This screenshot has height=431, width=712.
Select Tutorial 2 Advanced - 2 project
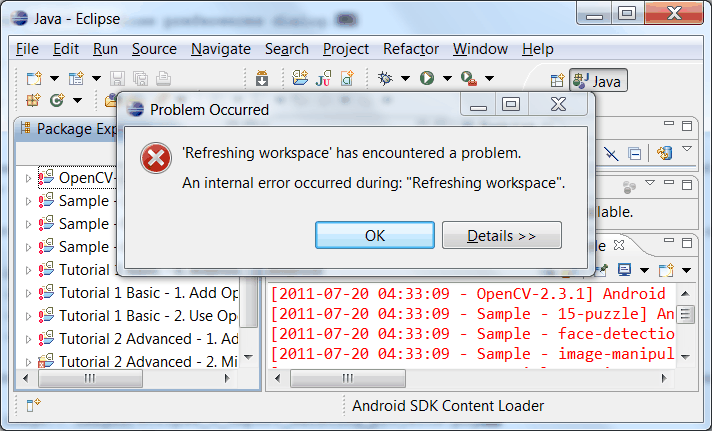point(138,362)
